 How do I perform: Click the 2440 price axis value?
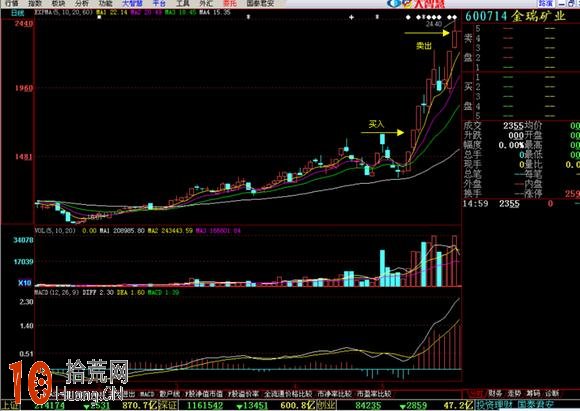[x=24, y=24]
